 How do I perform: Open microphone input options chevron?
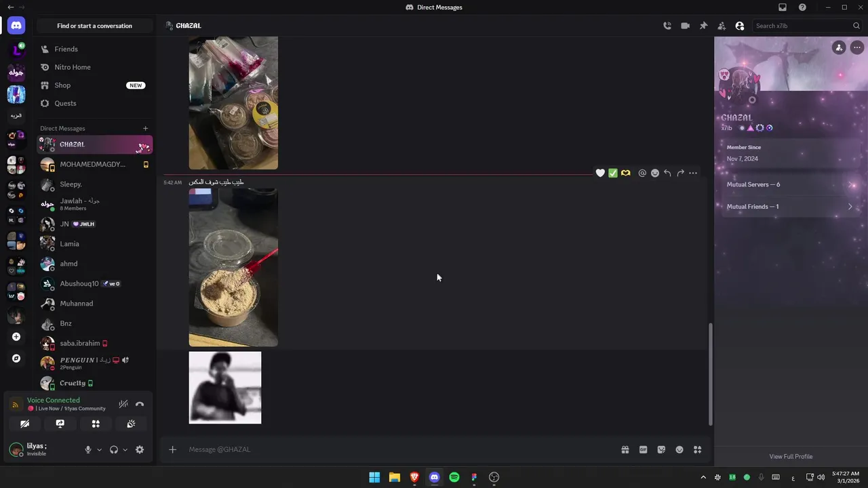click(99, 449)
